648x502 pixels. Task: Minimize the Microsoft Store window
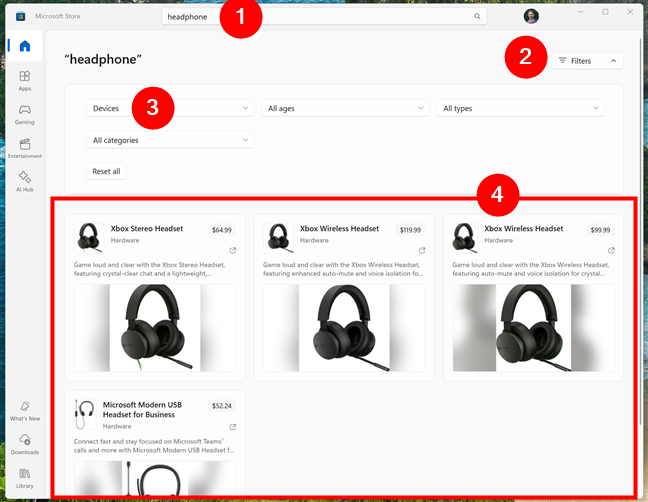580,12
